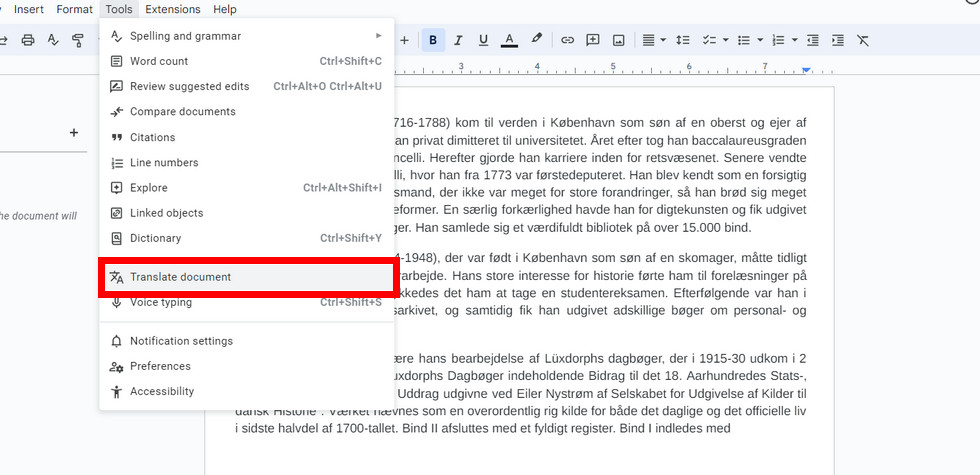Choose Translate document

[x=247, y=277]
